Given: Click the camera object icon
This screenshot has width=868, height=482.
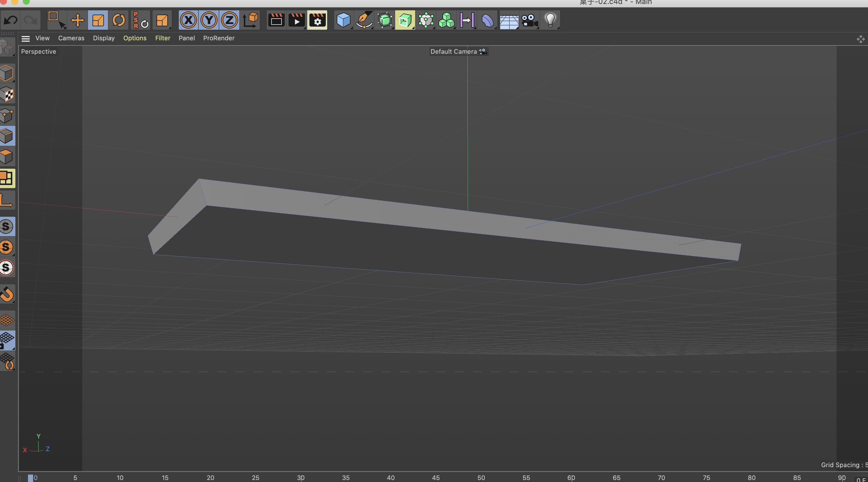Looking at the screenshot, I should 529,20.
